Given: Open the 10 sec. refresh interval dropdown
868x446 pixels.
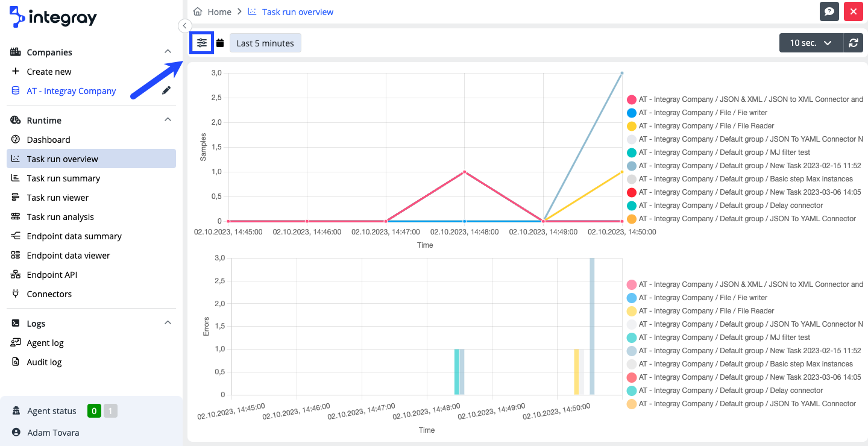Looking at the screenshot, I should coord(811,43).
